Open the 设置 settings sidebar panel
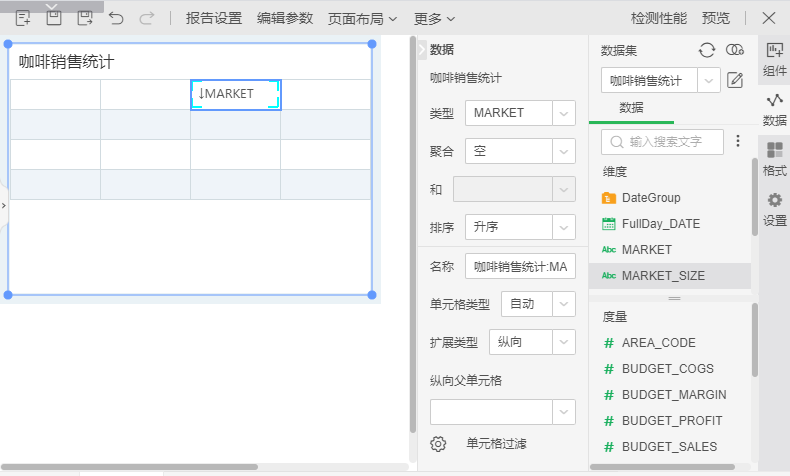Image resolution: width=790 pixels, height=476 pixels. click(x=774, y=209)
